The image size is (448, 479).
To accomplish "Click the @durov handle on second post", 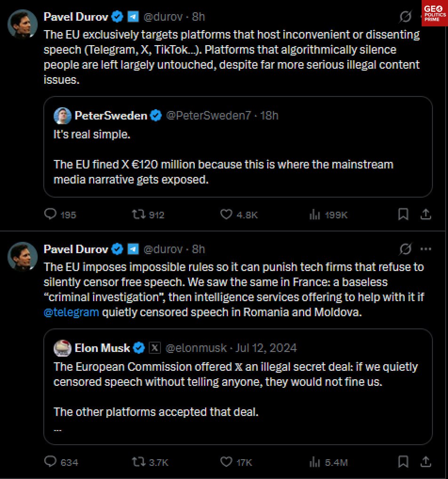I will 162,249.
